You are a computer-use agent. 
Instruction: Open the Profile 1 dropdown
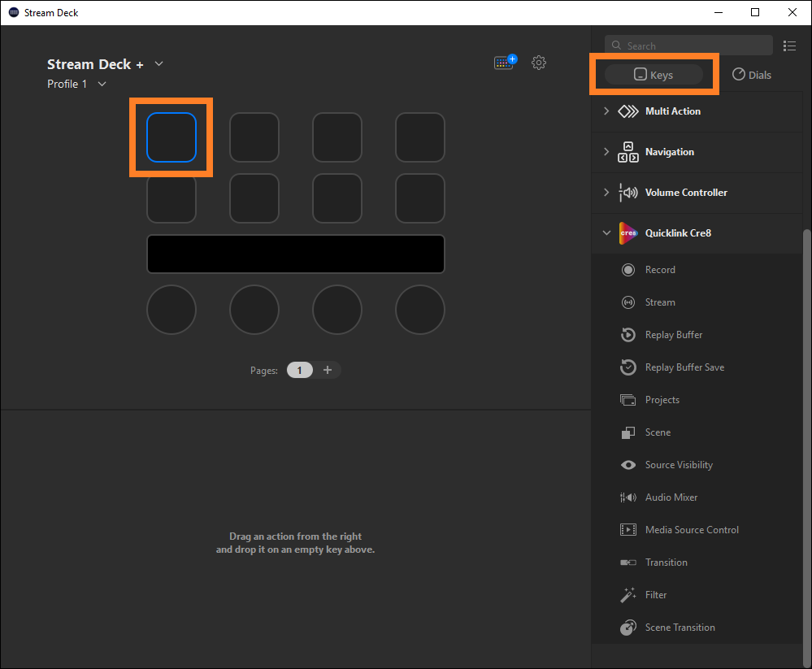102,84
